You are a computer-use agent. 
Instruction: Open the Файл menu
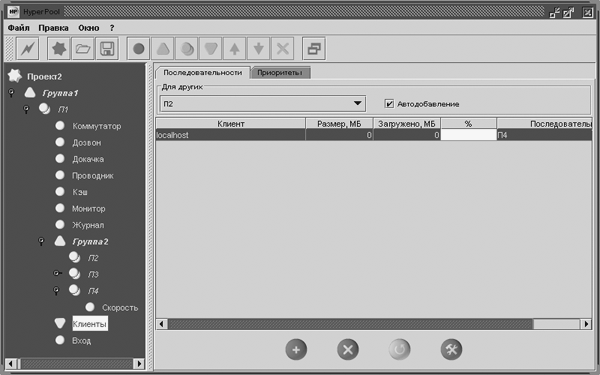tap(18, 28)
